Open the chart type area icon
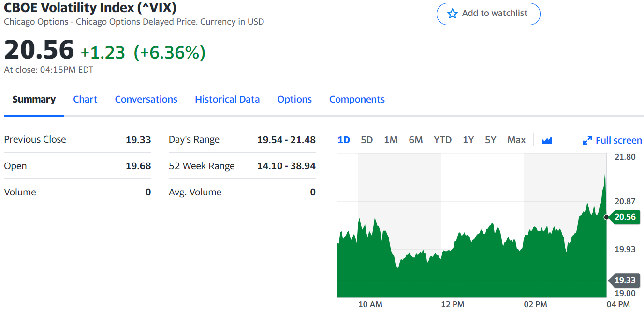 coord(547,140)
